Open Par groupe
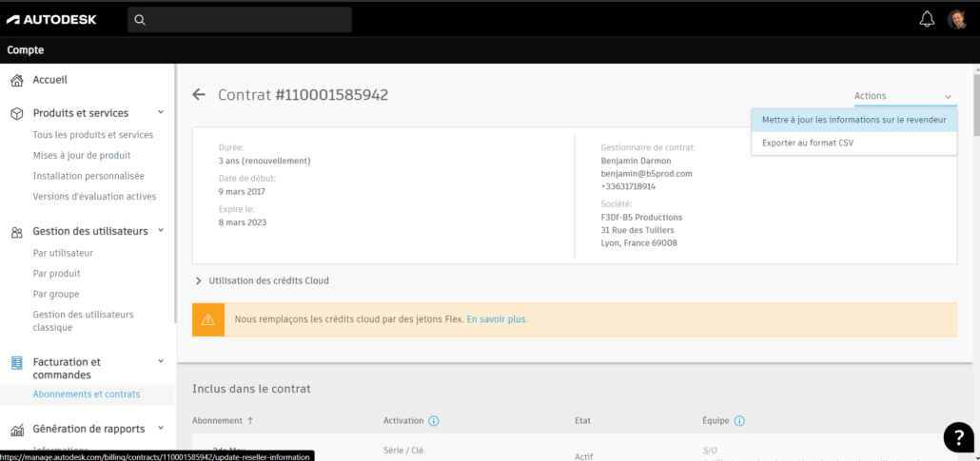The height and width of the screenshot is (461, 980). pos(56,295)
